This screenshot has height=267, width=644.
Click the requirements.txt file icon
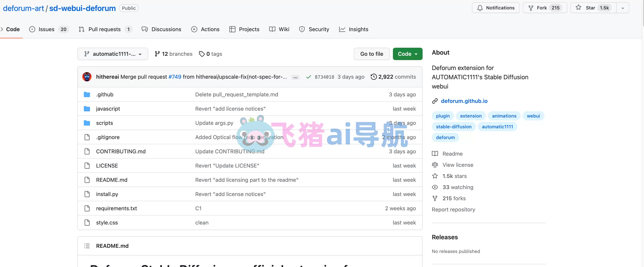click(x=87, y=208)
